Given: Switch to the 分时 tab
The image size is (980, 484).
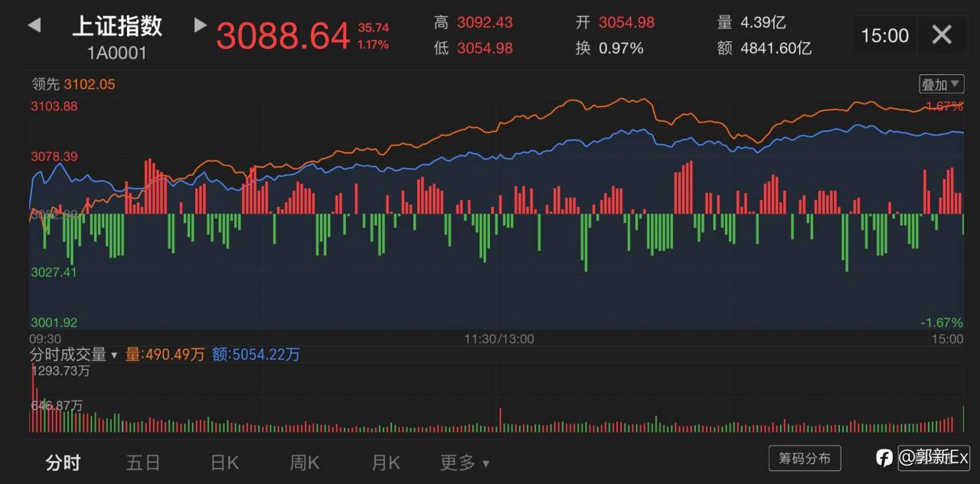Looking at the screenshot, I should pyautogui.click(x=63, y=463).
